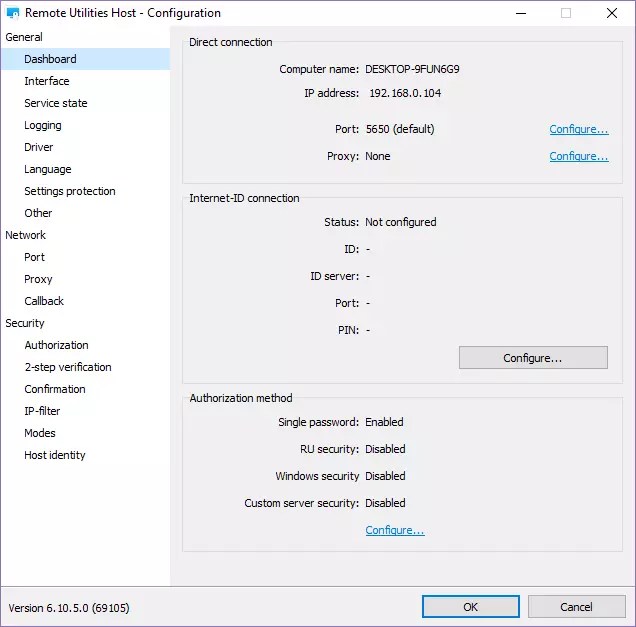Open Logging settings
The width and height of the screenshot is (636, 627).
43,125
